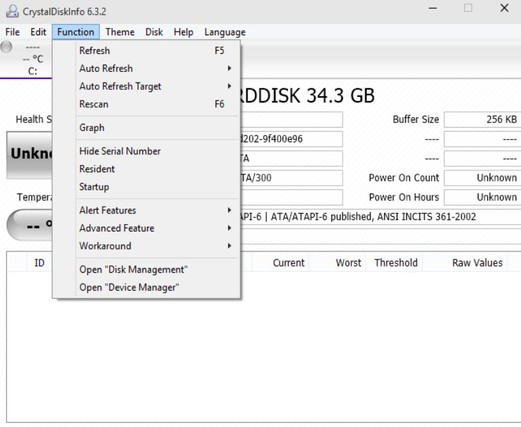Open the Help menu
This screenshot has height=427, width=521.
(183, 32)
